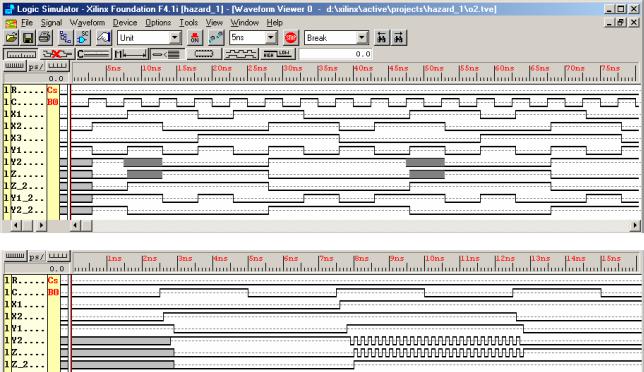Image resolution: width=644 pixels, height=372 pixels.
Task: Open the Window menu
Action: 244,23
